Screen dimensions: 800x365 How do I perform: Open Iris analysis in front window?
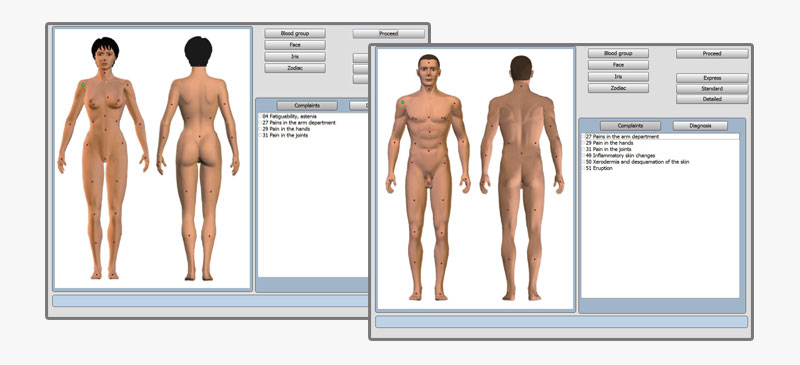(x=618, y=77)
